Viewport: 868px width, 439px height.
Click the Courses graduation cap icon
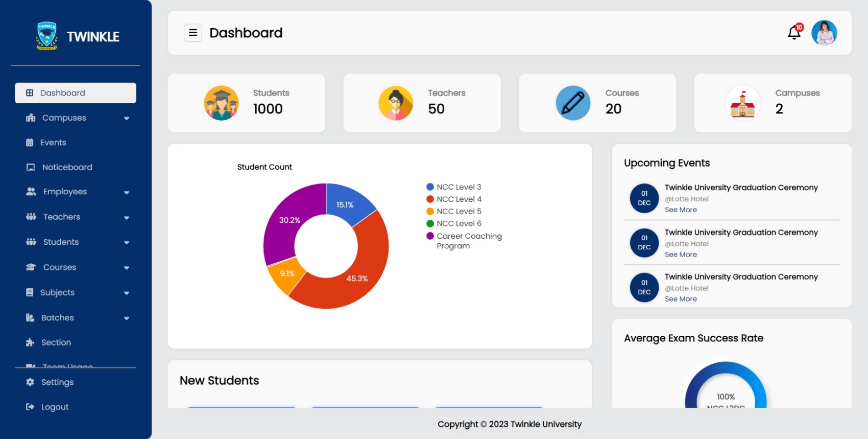pos(31,267)
